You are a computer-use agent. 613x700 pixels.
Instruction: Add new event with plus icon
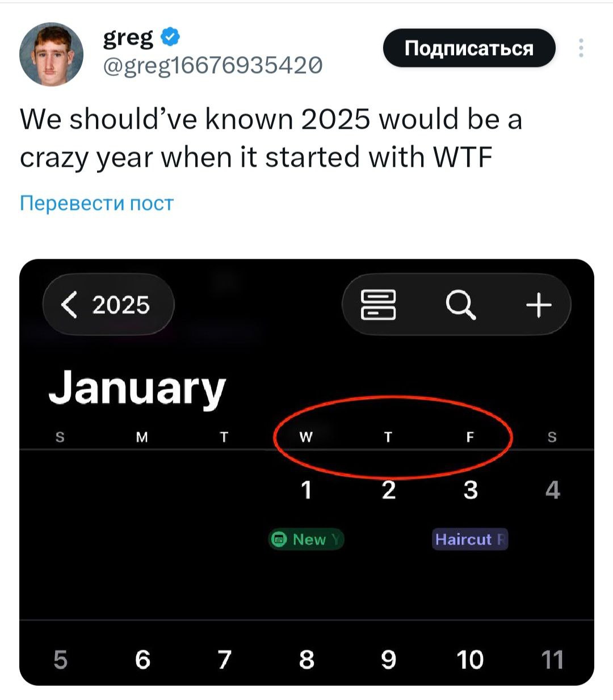[x=538, y=305]
